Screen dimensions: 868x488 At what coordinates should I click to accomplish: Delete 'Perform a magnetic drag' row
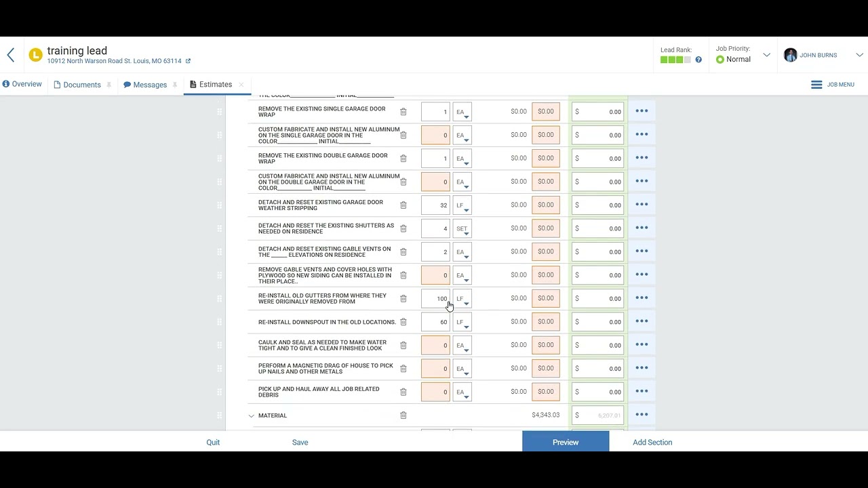pyautogui.click(x=403, y=369)
